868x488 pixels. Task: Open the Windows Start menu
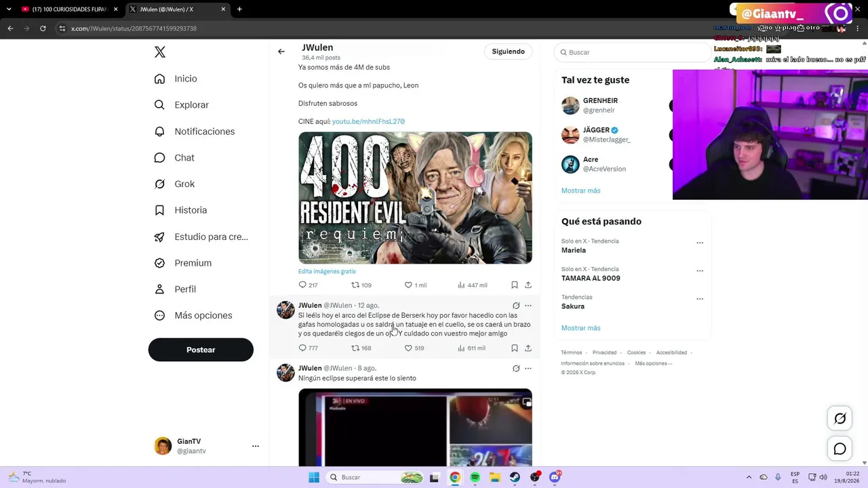[x=314, y=477]
